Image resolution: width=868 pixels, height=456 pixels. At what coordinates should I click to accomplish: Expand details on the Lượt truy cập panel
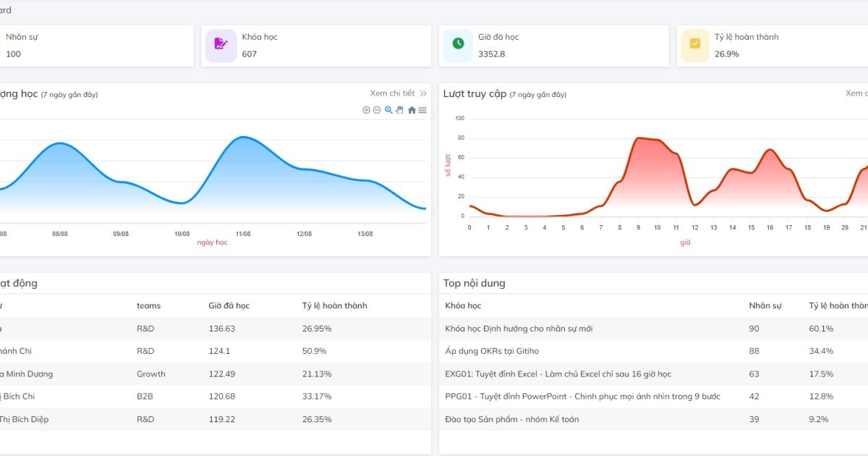856,93
